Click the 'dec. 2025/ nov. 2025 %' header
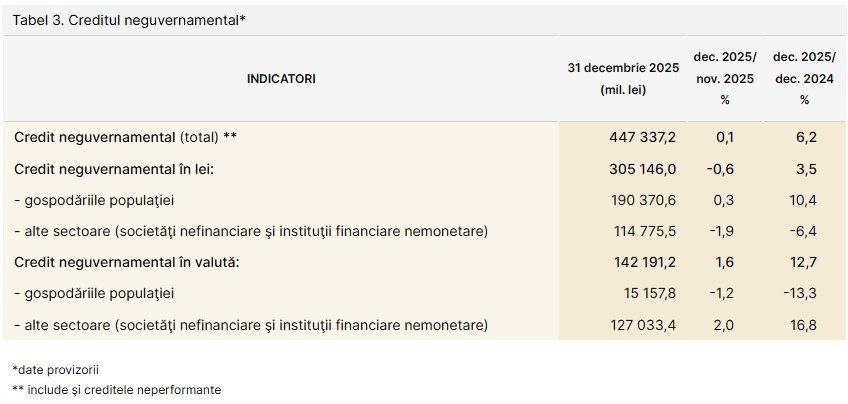848x404 pixels. click(x=725, y=77)
